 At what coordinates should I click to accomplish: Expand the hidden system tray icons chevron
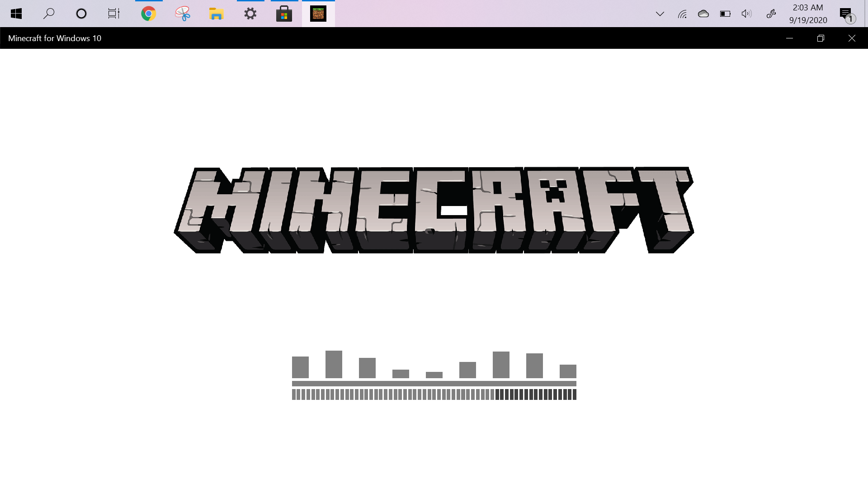[660, 14]
